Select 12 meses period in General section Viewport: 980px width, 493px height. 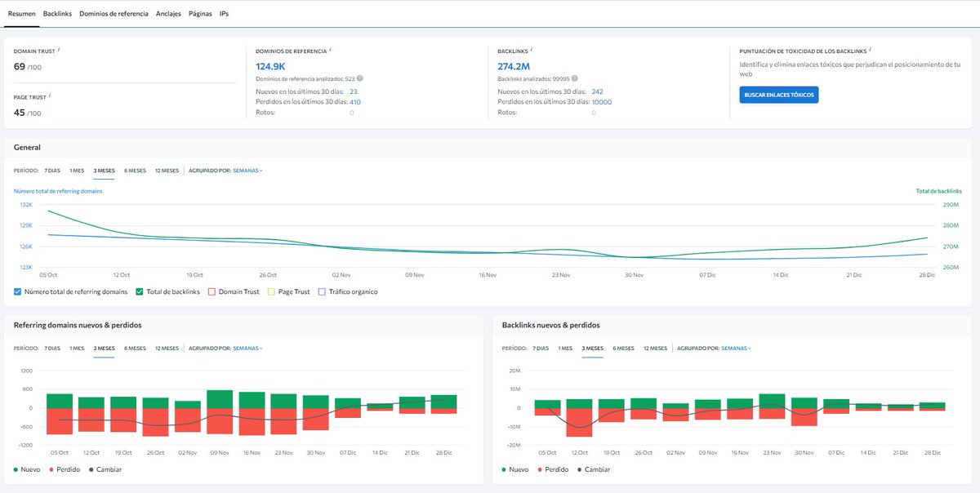(167, 171)
